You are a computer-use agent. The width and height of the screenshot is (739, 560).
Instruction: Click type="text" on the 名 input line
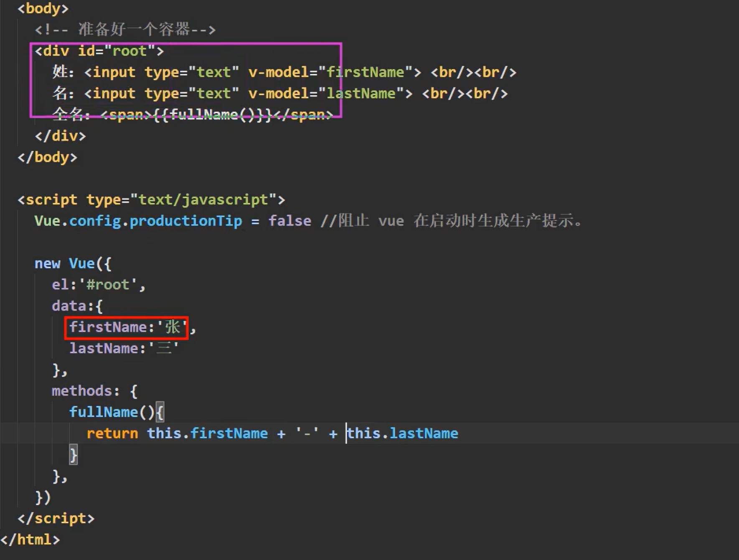tap(192, 94)
